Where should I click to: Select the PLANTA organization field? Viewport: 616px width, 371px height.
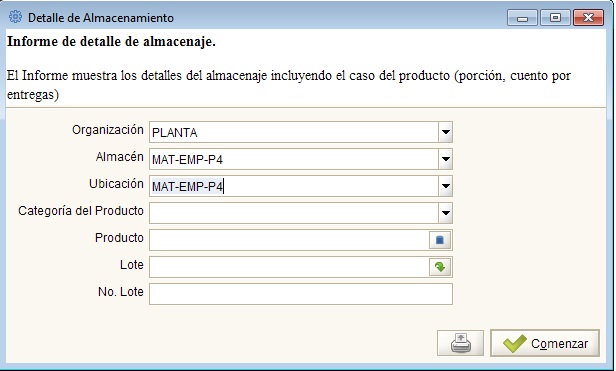point(294,132)
